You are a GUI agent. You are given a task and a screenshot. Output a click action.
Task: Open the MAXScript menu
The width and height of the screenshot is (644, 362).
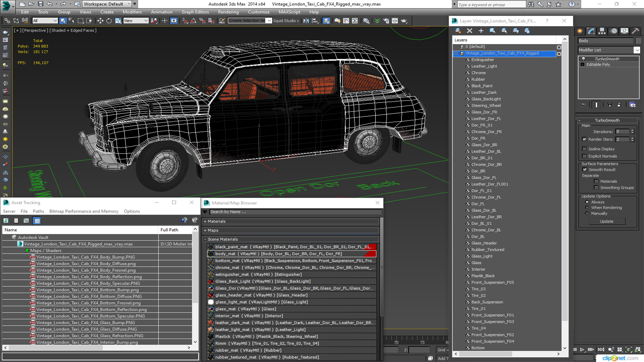coord(289,12)
